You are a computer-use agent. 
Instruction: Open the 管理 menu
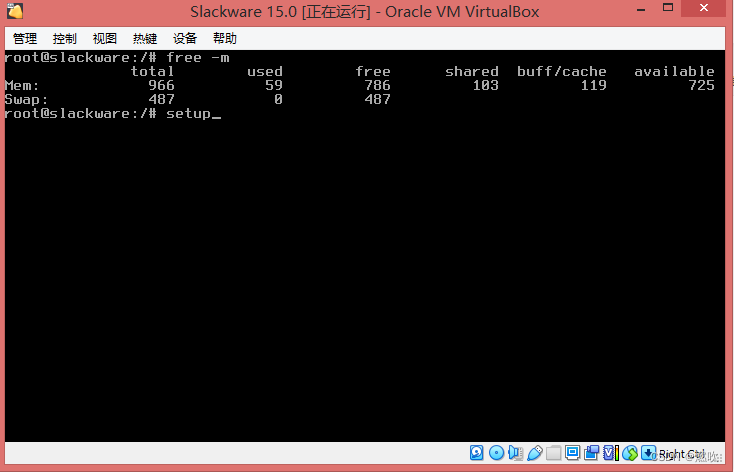[25, 38]
